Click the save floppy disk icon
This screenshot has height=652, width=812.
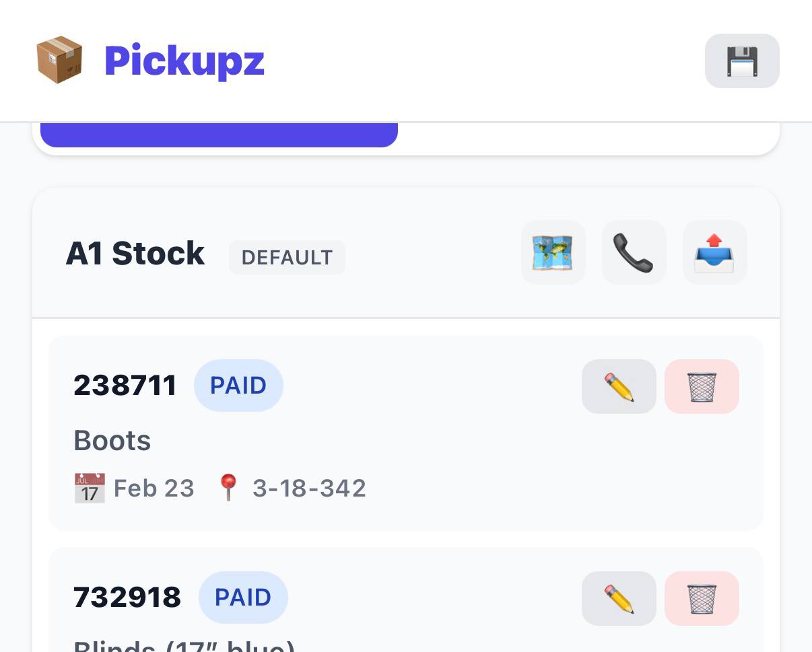click(742, 61)
